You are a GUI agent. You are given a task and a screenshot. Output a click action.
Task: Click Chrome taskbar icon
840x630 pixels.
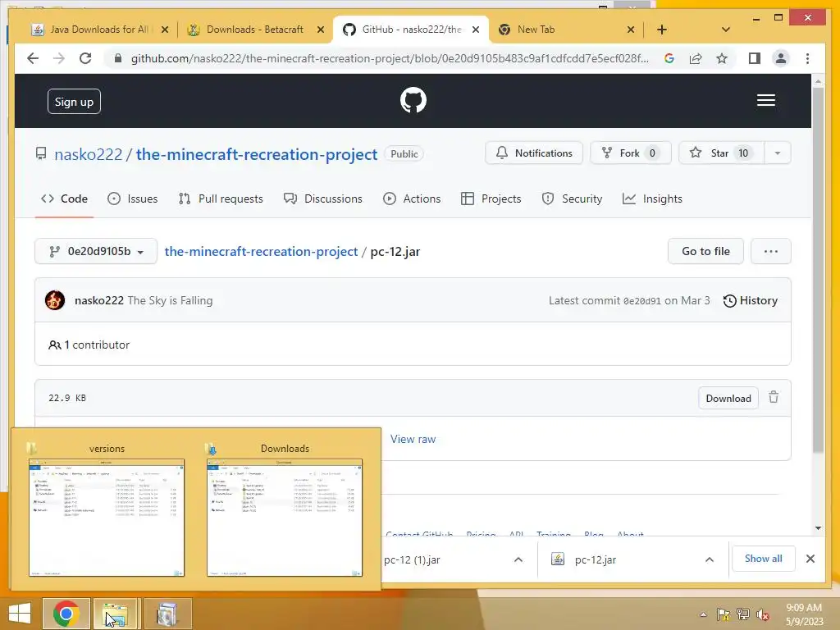pyautogui.click(x=66, y=614)
